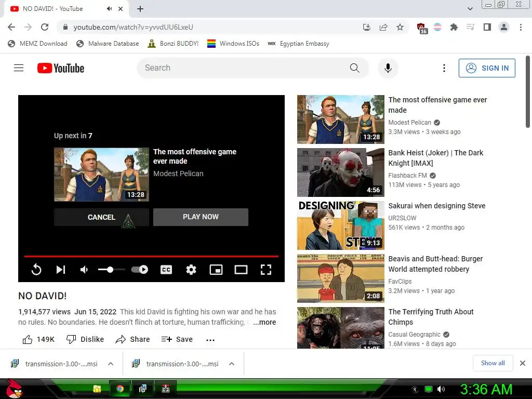Open Egyptian Embassy bookmark
This screenshot has width=532, height=399.
[298, 44]
